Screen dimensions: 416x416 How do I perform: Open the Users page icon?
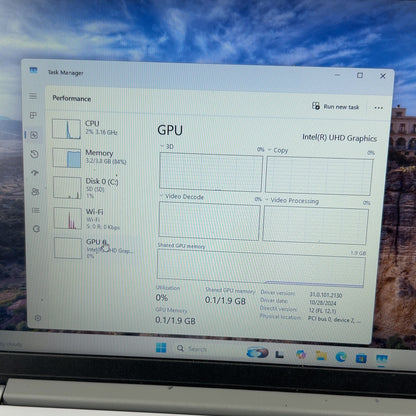click(x=35, y=192)
